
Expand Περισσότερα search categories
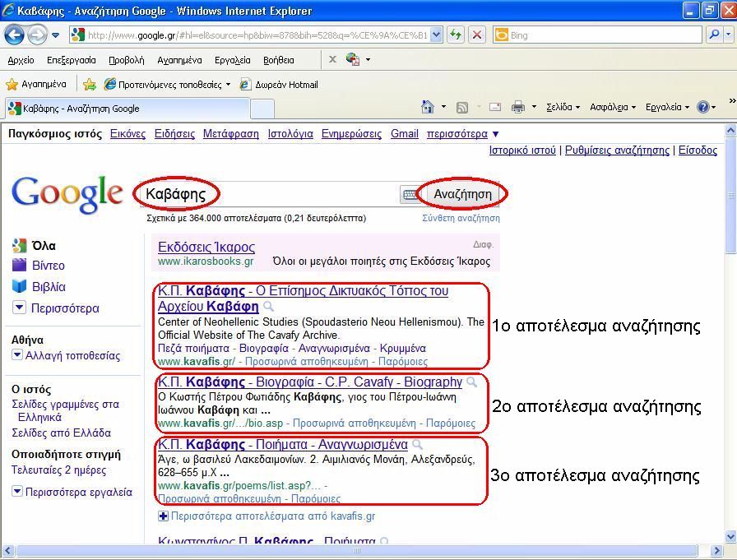pyautogui.click(x=56, y=308)
